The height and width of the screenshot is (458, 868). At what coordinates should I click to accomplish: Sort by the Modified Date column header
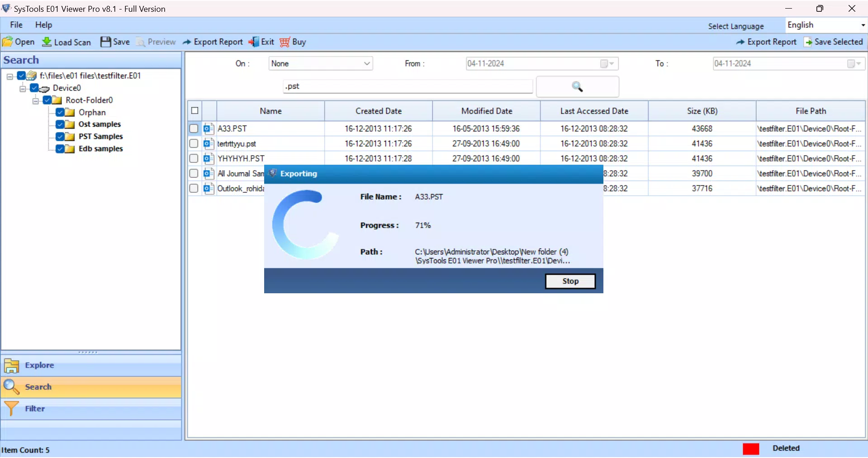(x=487, y=111)
